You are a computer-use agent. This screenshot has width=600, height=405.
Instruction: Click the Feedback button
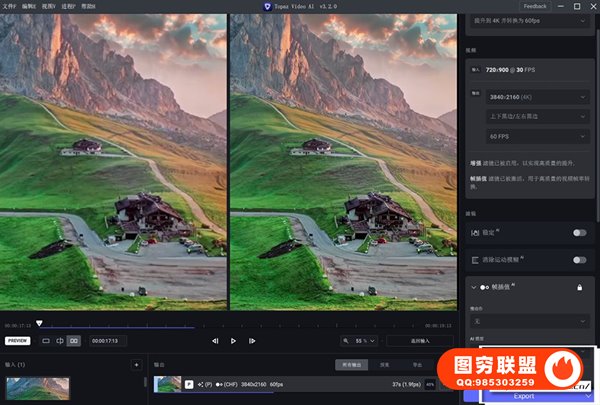click(535, 6)
